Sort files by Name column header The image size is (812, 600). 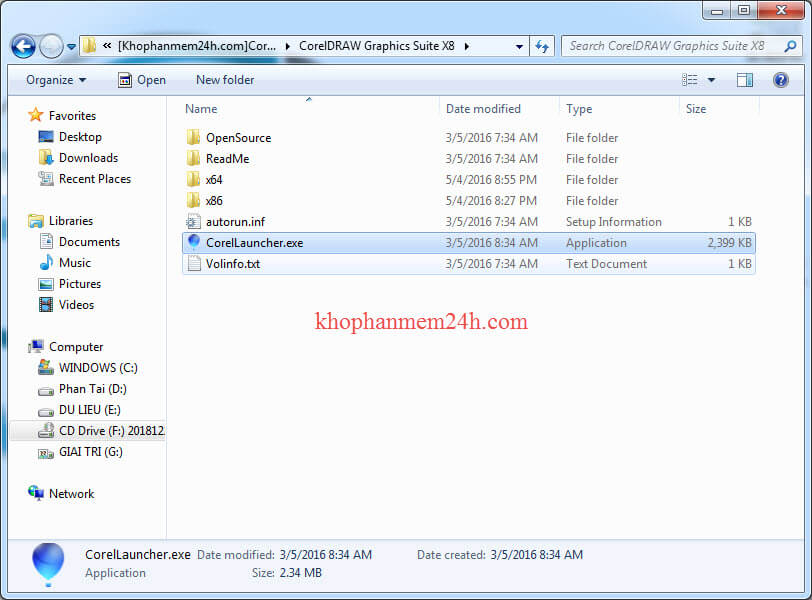click(201, 109)
